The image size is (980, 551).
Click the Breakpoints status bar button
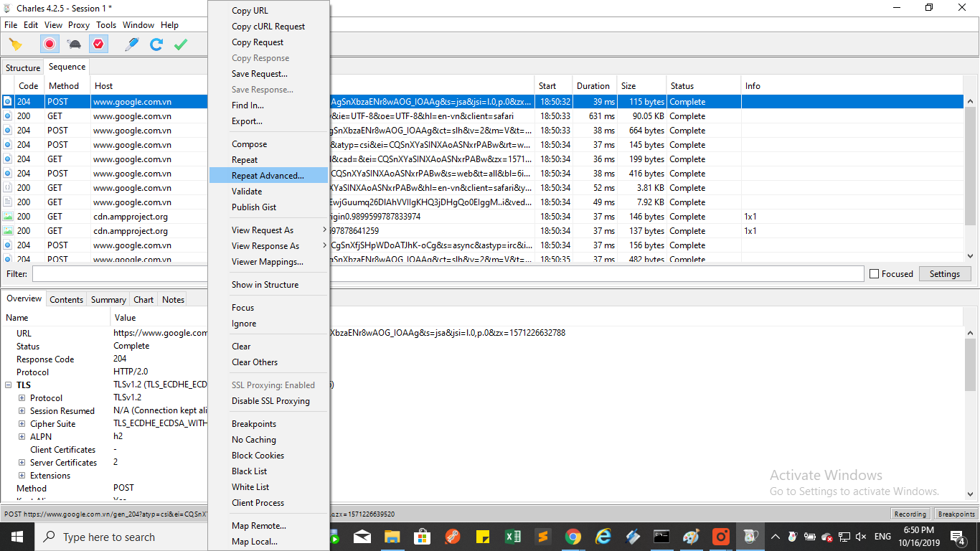click(x=956, y=514)
